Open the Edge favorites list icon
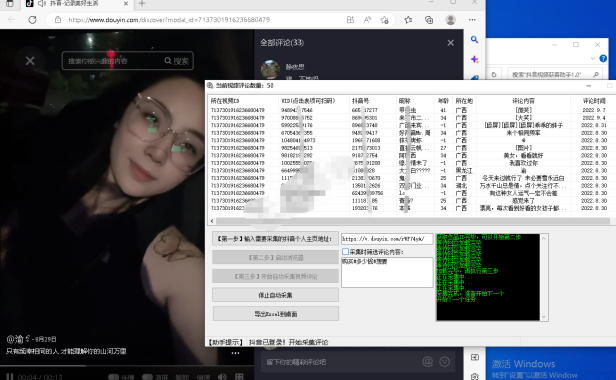The height and width of the screenshot is (380, 616). [409, 20]
